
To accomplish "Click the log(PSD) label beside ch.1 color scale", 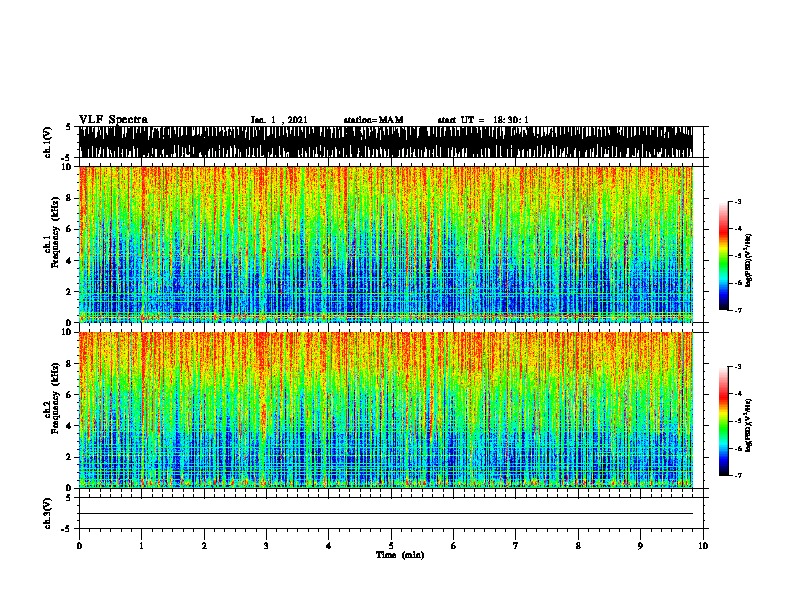I will tap(748, 261).
